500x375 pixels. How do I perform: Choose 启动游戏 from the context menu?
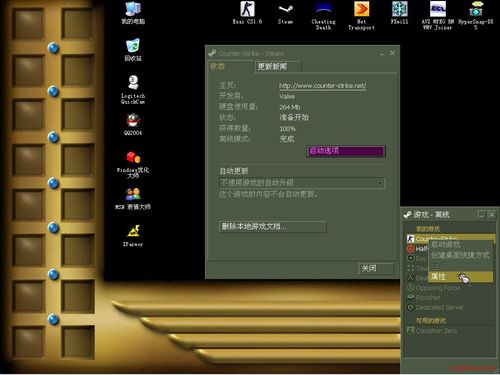point(460,245)
